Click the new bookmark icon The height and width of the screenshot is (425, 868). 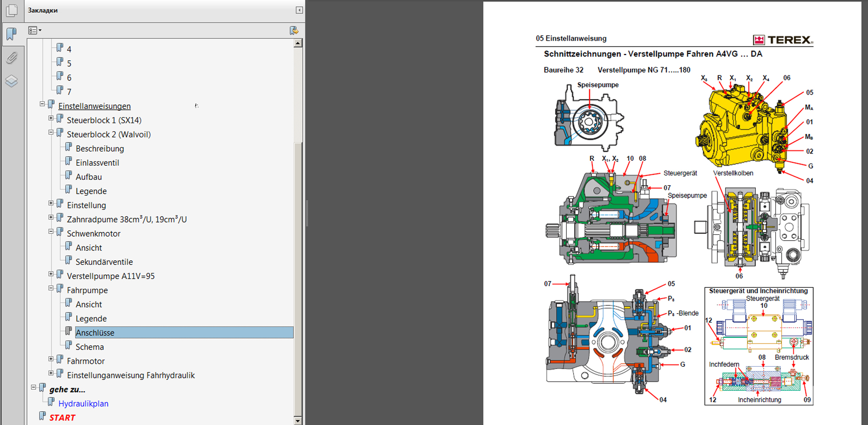pyautogui.click(x=293, y=30)
